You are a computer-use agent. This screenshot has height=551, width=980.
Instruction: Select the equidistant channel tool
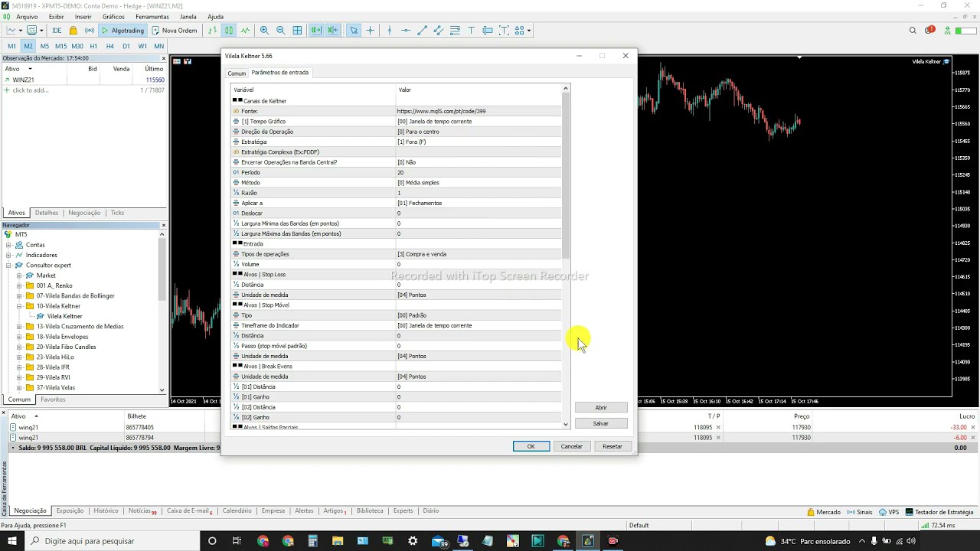coord(438,31)
